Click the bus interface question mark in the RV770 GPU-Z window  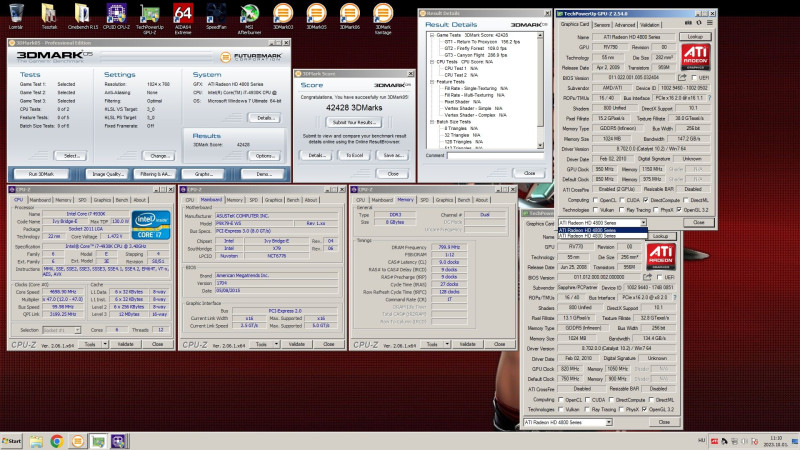coord(674,297)
